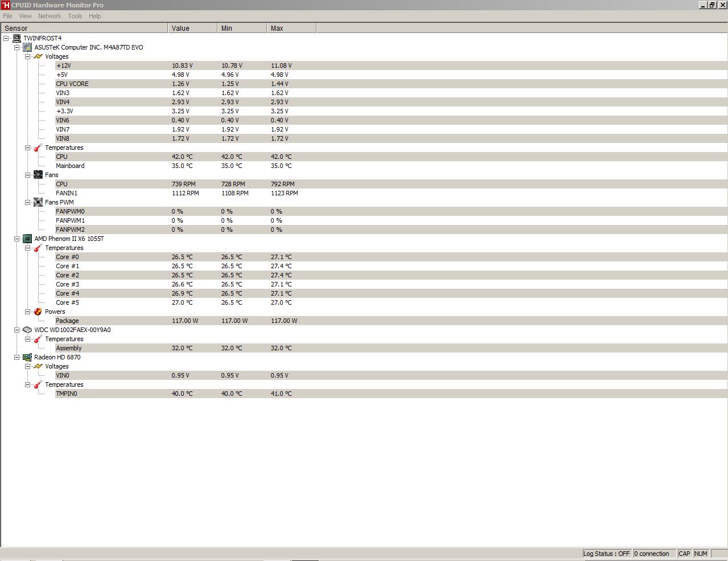Click the WDC hard drive icon
Screen dimensions: 728x561
coord(27,330)
